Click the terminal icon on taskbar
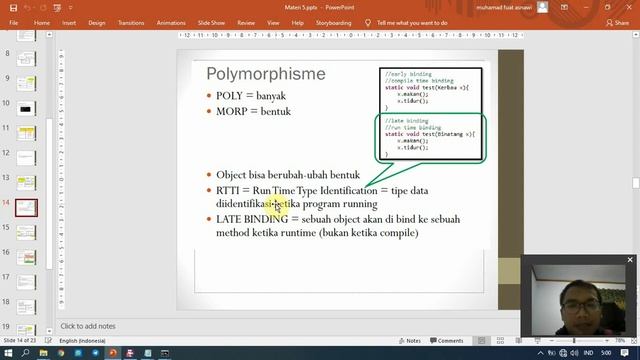This screenshot has height=360, width=640. [x=165, y=353]
